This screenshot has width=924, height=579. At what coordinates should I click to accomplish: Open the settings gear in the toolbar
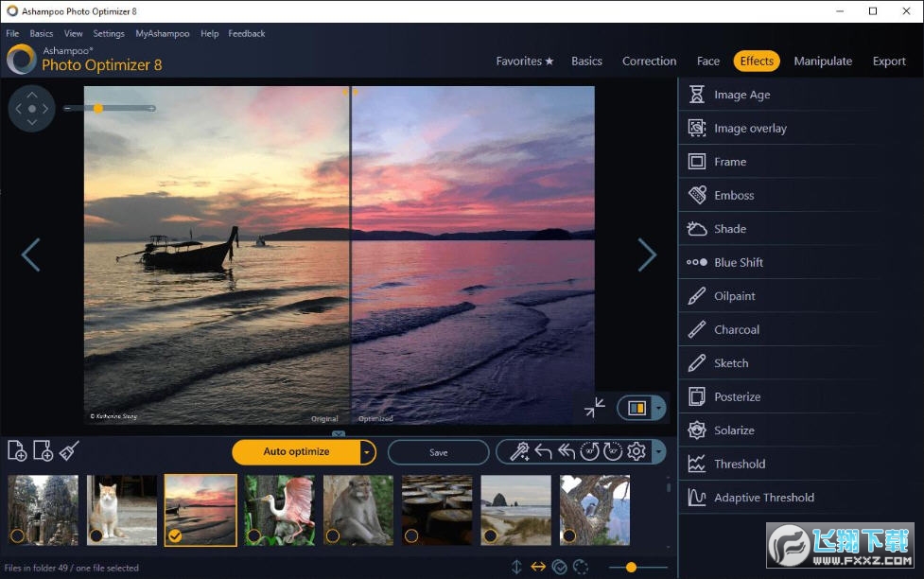tap(636, 452)
